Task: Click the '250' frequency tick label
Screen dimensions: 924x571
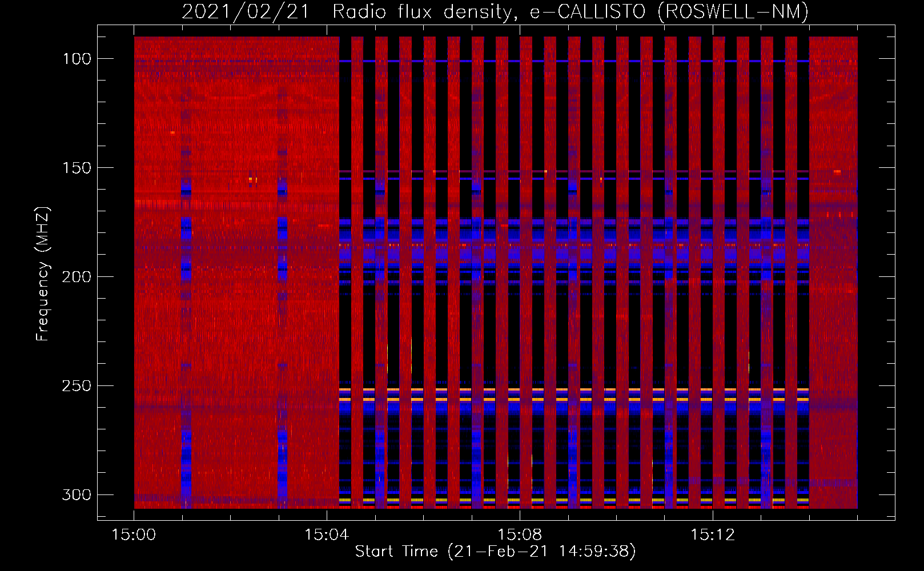Action: point(77,386)
